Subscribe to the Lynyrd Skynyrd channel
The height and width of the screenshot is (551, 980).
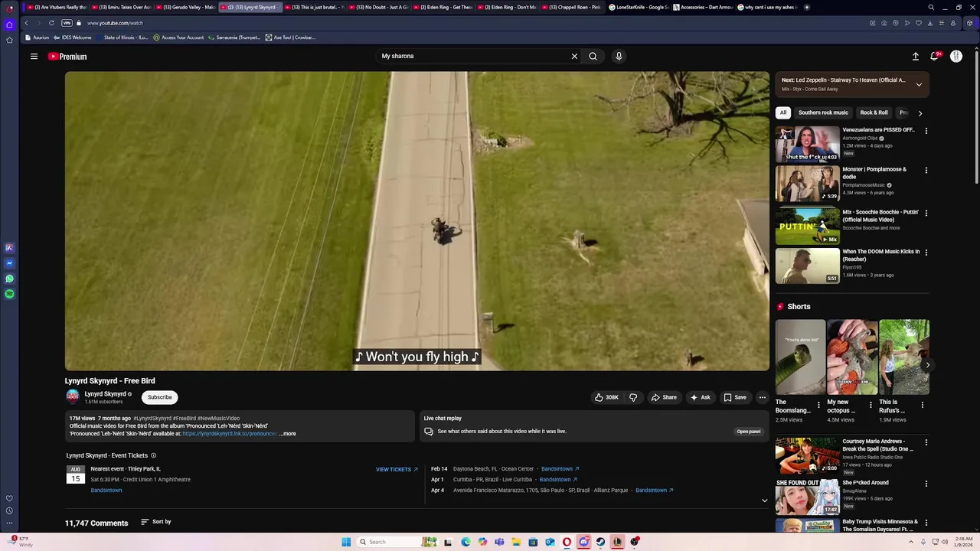[x=160, y=397]
